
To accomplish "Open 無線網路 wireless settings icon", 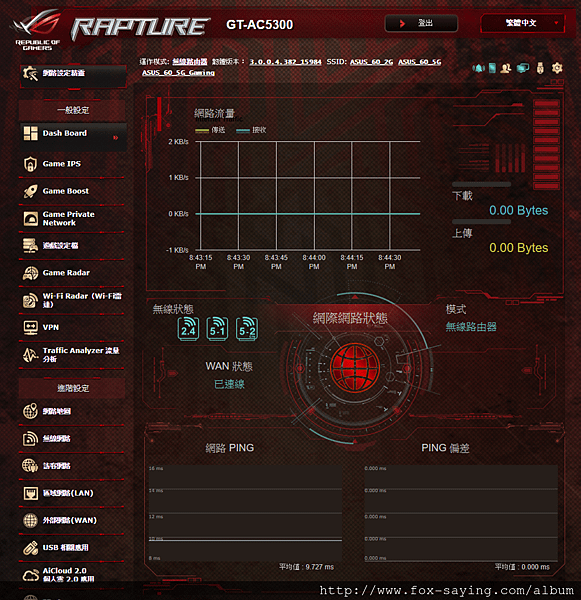I will 30,439.
